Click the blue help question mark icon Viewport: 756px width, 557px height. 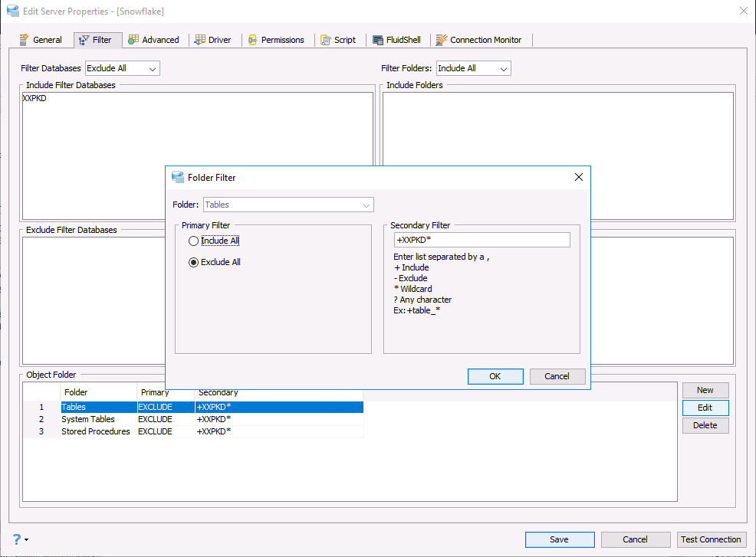[17, 539]
